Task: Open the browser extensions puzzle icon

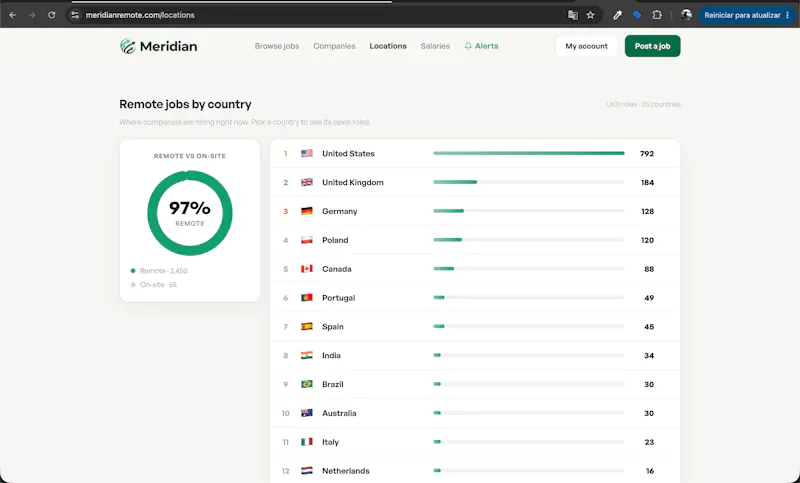Action: pyautogui.click(x=657, y=15)
